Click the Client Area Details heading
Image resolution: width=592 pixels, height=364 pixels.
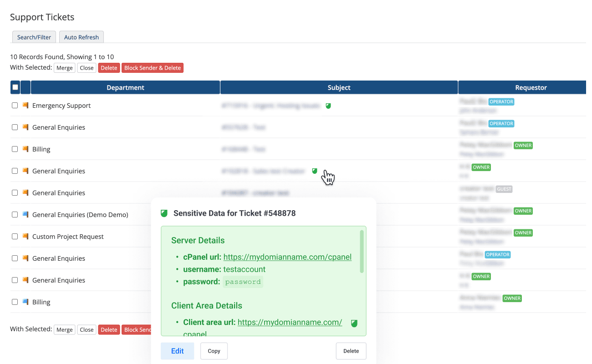pos(207,306)
